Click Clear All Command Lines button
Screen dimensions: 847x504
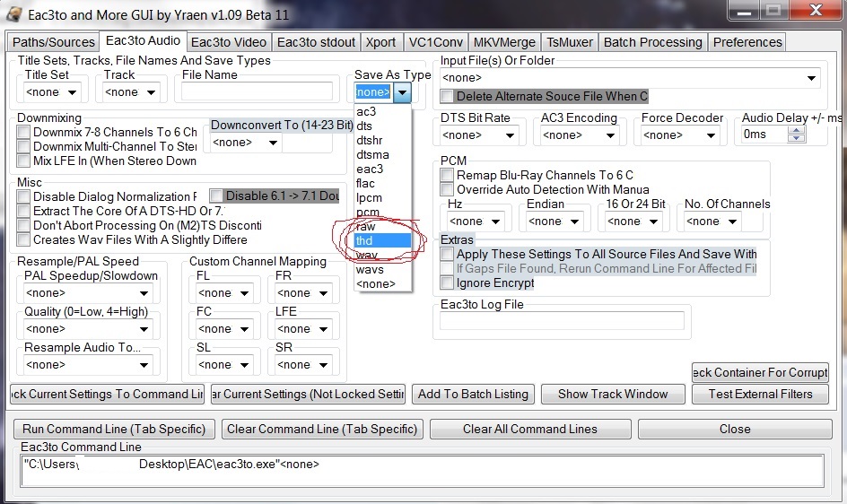(530, 430)
